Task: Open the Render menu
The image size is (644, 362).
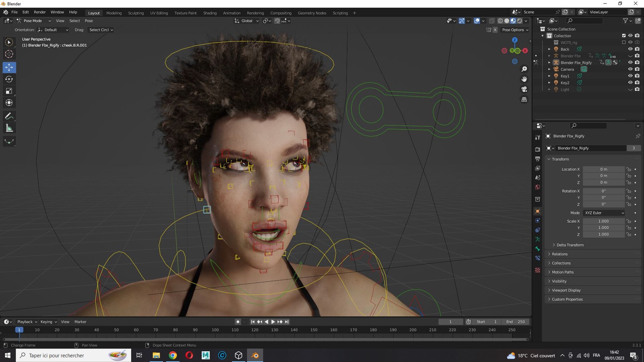Action: [x=40, y=12]
